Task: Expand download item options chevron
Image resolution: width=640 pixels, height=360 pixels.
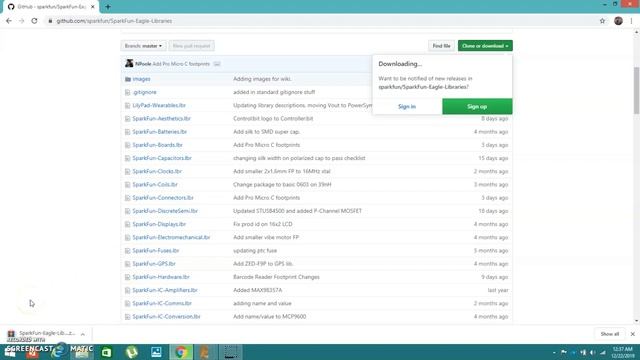Action: (x=83, y=334)
